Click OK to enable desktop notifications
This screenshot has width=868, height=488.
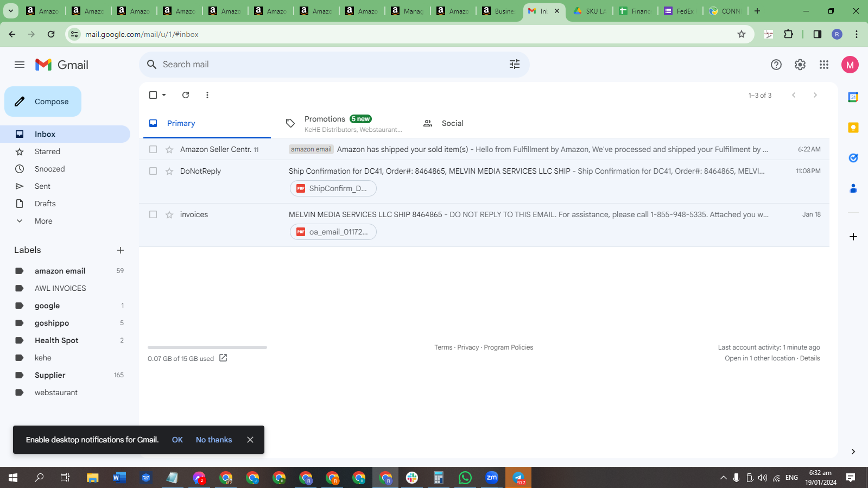(x=178, y=440)
